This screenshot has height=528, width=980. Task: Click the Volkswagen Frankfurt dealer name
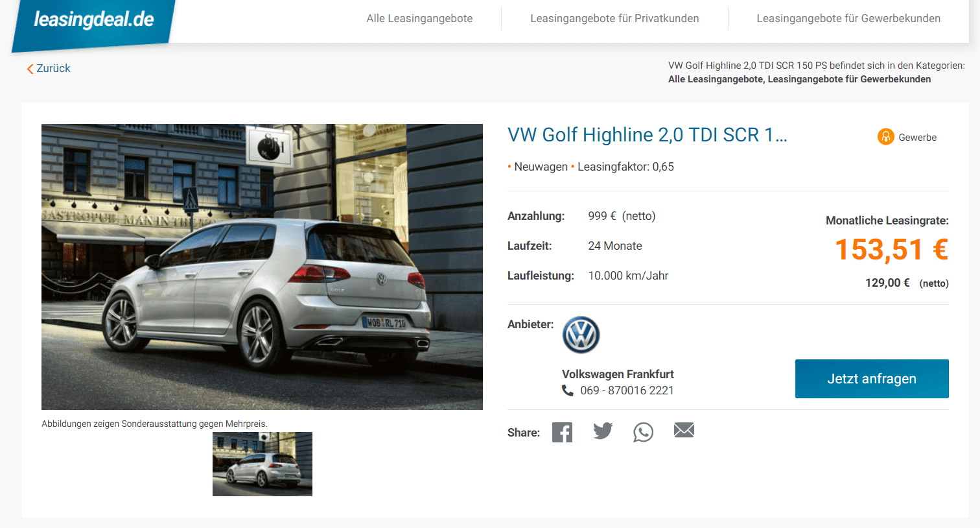pos(618,374)
